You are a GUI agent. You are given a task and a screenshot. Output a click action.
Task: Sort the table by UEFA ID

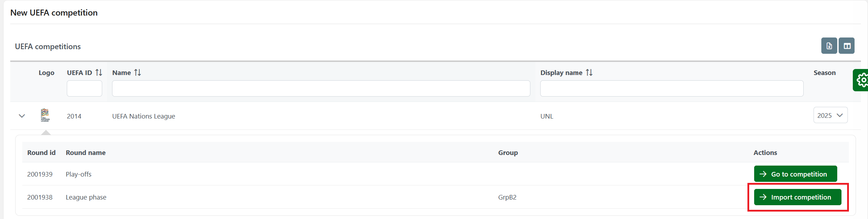pyautogui.click(x=99, y=73)
